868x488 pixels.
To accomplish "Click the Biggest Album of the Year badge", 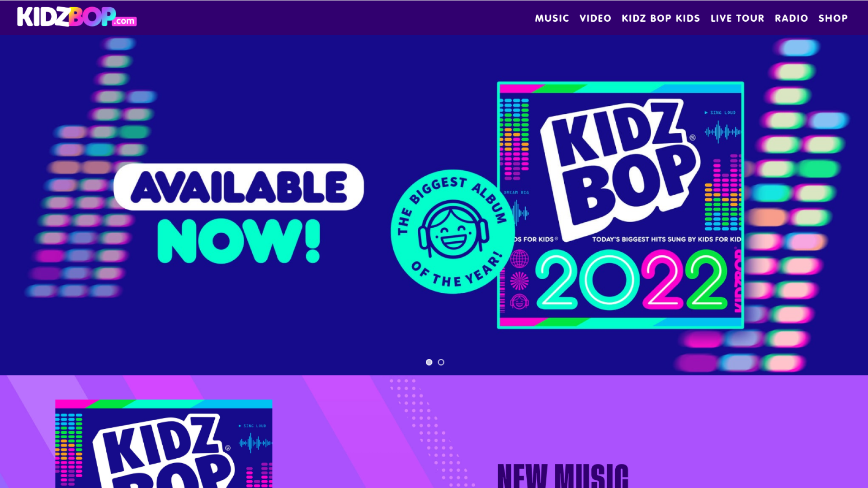I will [x=453, y=232].
